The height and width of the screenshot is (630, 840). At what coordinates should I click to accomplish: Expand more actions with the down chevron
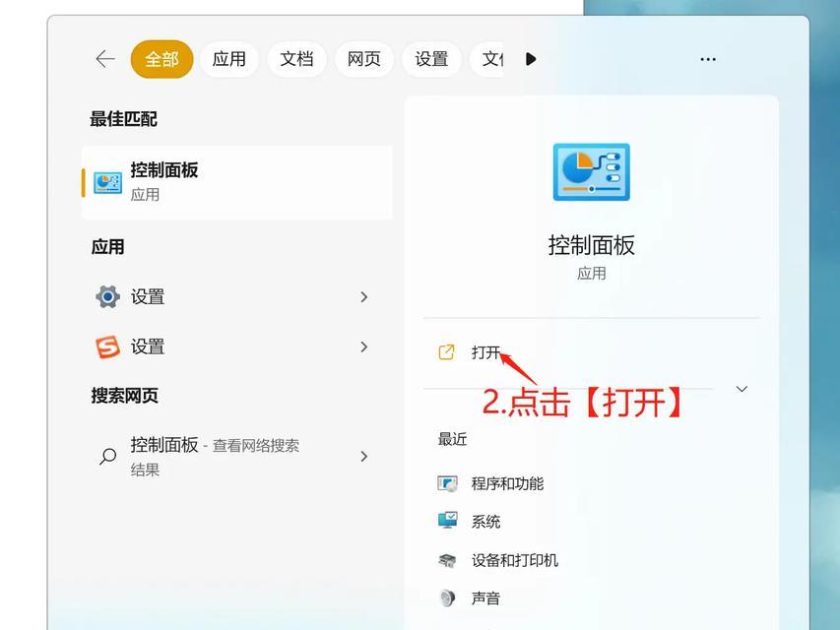pos(742,389)
